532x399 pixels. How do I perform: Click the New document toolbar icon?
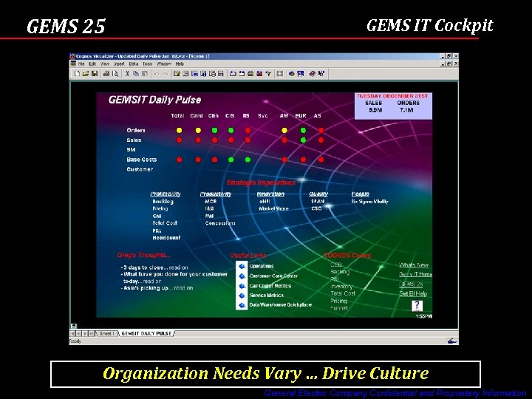pos(77,74)
